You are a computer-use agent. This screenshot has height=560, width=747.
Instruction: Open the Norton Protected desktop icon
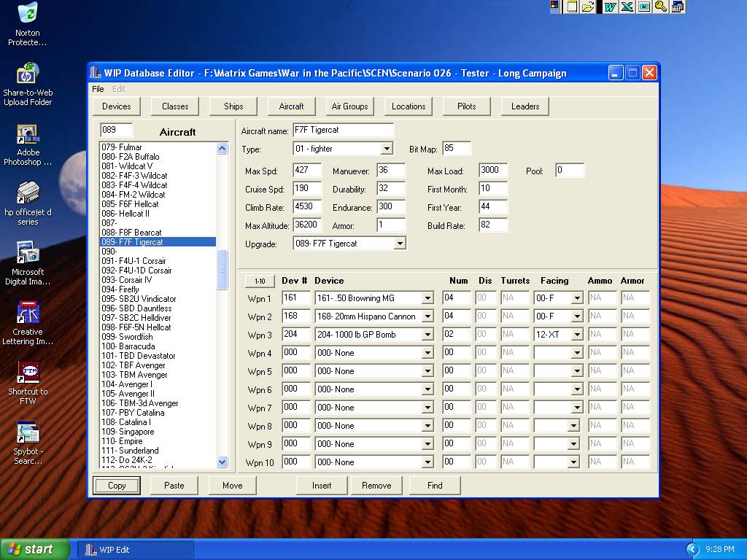pos(28,24)
